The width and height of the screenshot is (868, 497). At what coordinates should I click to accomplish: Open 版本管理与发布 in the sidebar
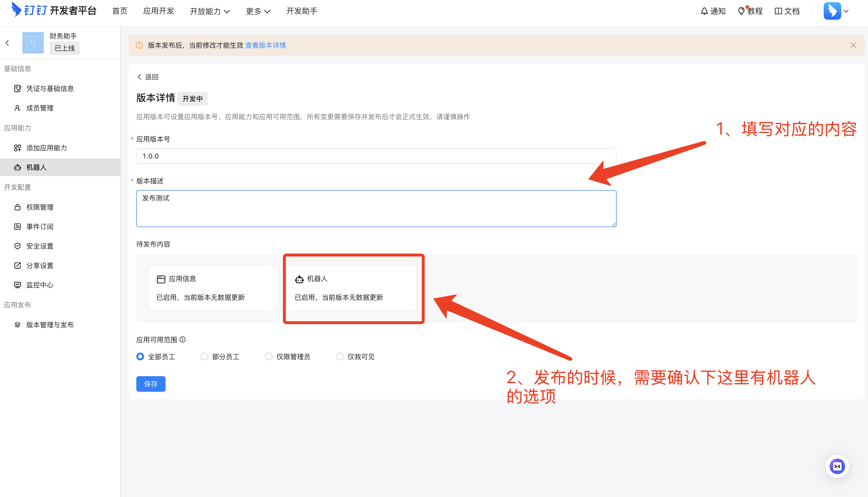[x=50, y=325]
